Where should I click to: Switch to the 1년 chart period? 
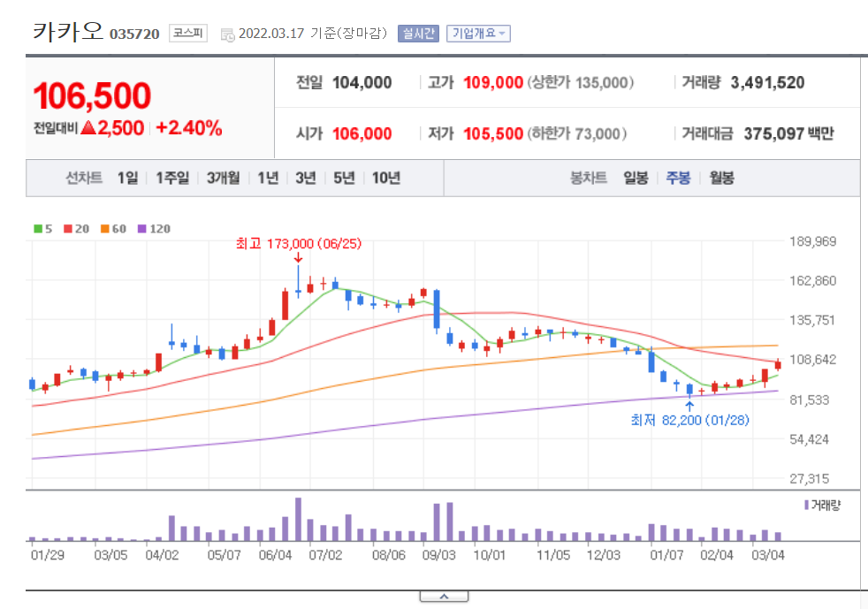click(x=268, y=178)
